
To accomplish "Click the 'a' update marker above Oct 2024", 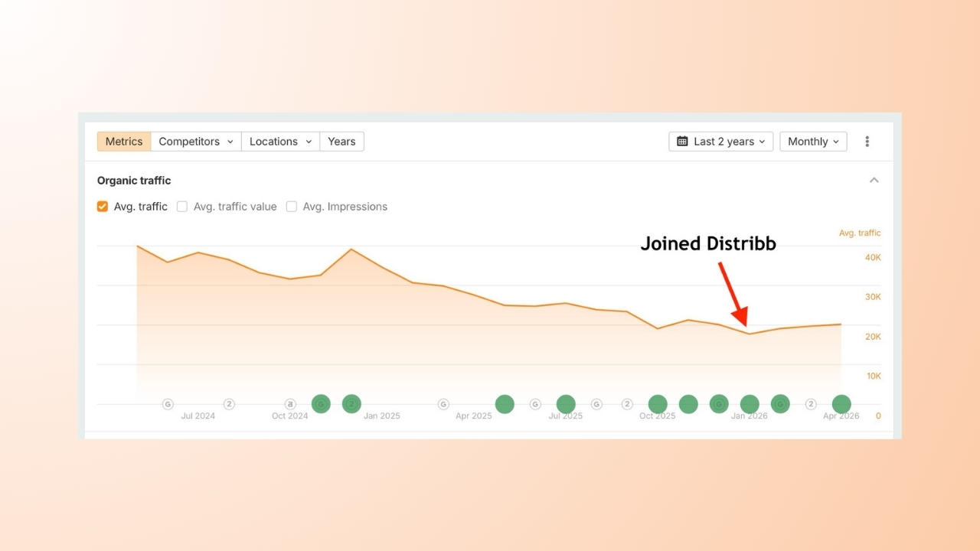I will click(290, 404).
